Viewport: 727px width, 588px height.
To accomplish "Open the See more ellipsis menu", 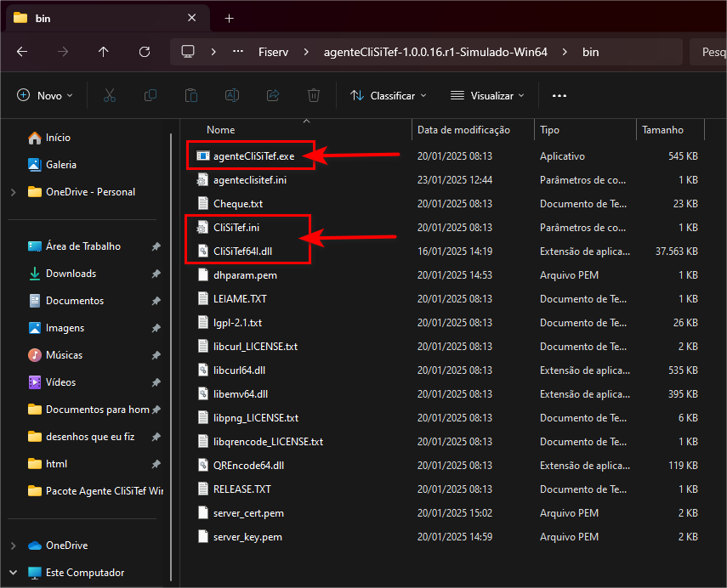I will [x=559, y=95].
